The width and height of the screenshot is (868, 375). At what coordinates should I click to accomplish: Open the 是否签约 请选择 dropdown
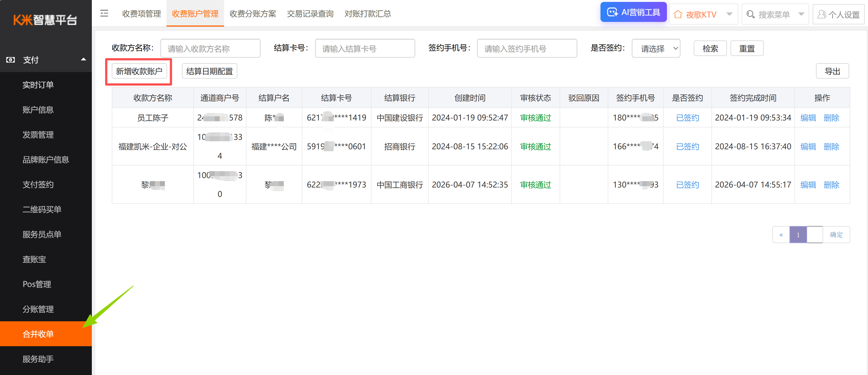tap(656, 48)
